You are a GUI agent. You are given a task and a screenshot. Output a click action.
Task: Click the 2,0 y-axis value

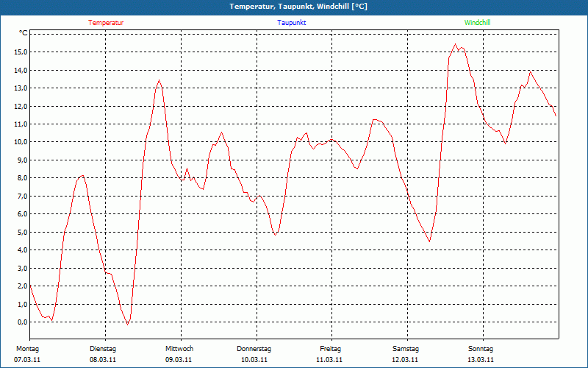(22, 286)
